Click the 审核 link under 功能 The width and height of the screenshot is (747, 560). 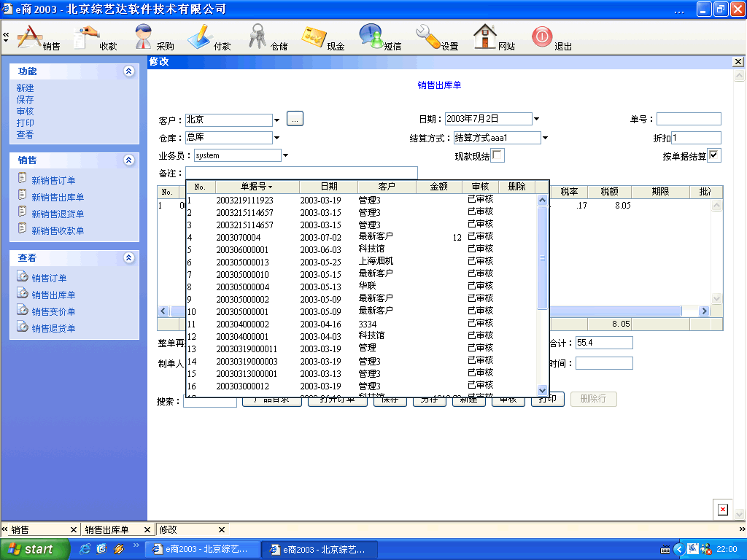click(26, 112)
